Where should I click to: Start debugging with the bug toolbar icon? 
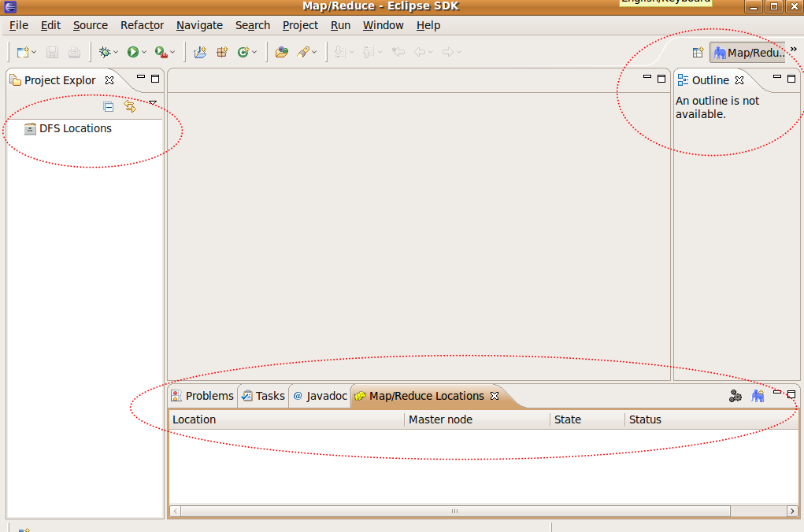106,52
